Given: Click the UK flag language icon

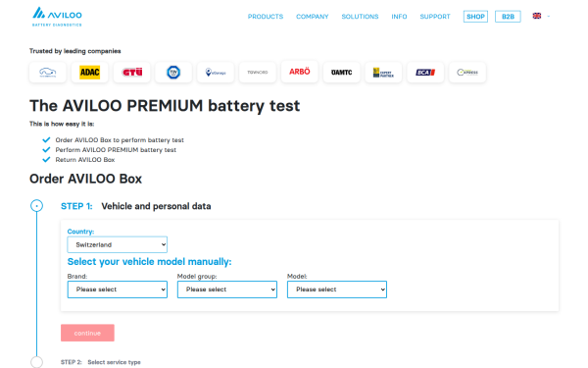Looking at the screenshot, I should click(537, 16).
